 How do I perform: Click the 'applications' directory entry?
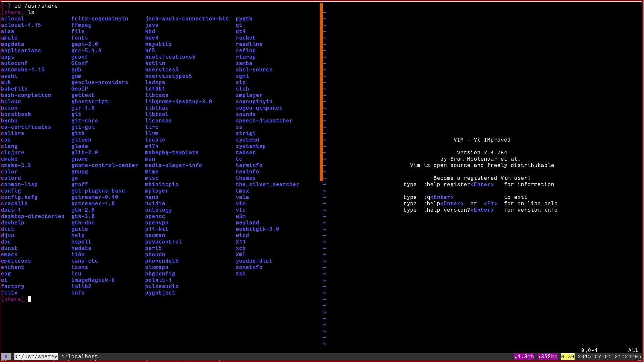21,50
